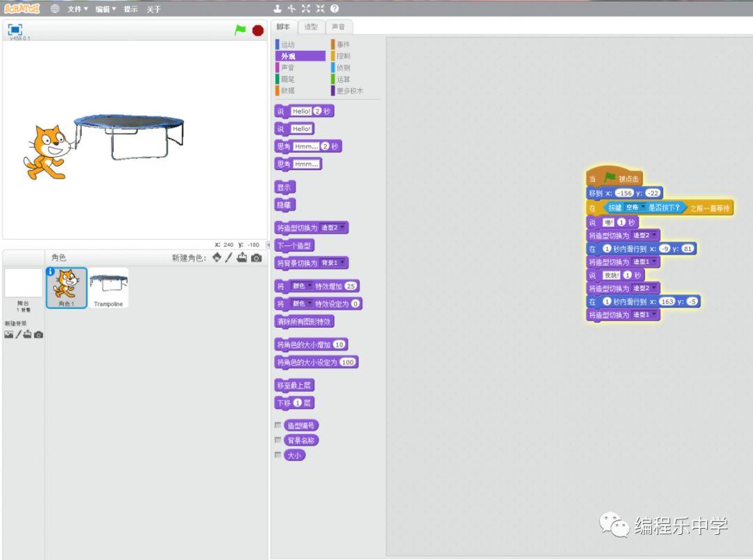Open the 编辑 menu

click(x=105, y=9)
